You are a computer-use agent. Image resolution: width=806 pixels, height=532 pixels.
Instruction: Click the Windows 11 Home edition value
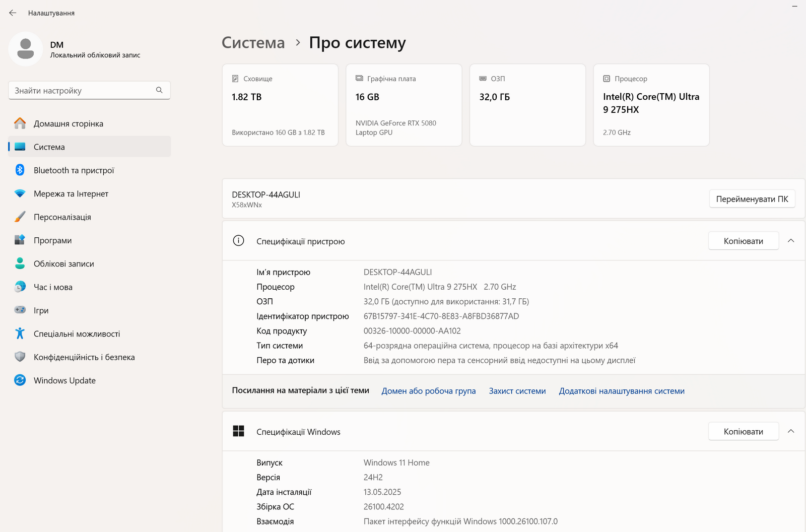pos(396,462)
